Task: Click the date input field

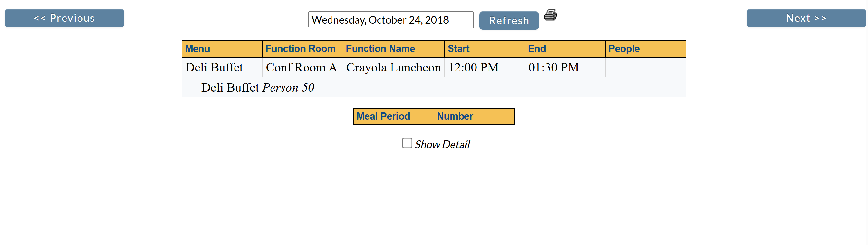Action: tap(391, 20)
